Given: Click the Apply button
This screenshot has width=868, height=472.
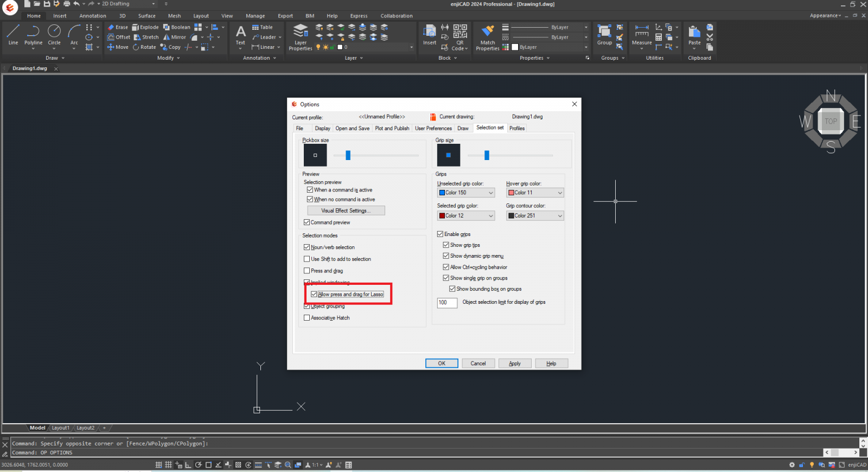Looking at the screenshot, I should (x=515, y=363).
